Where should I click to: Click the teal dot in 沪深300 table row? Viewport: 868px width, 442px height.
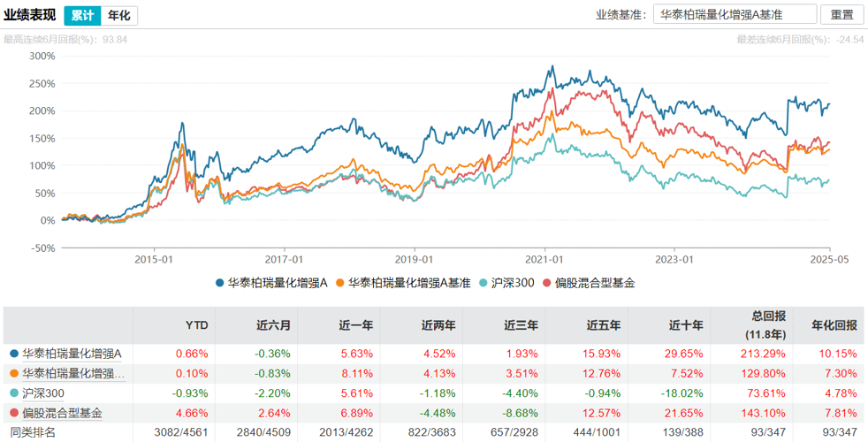13,392
